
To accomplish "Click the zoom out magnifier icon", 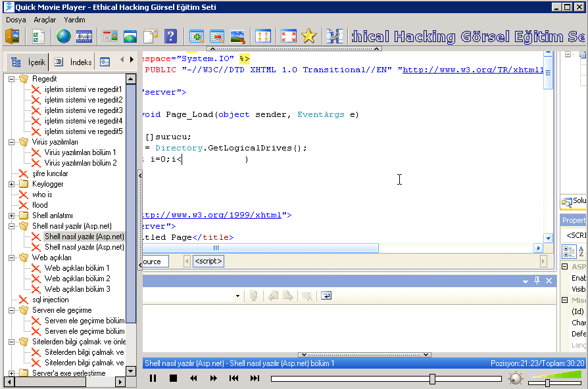I will [x=217, y=36].
